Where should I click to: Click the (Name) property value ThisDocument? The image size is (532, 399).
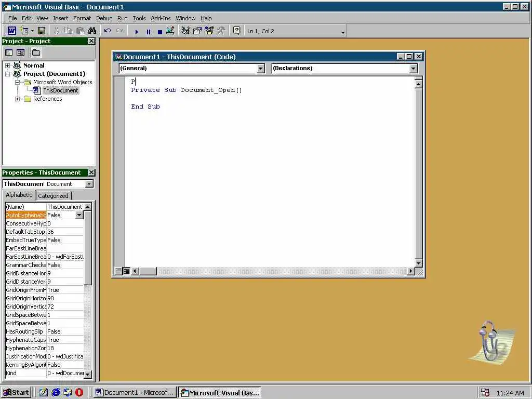(65, 207)
